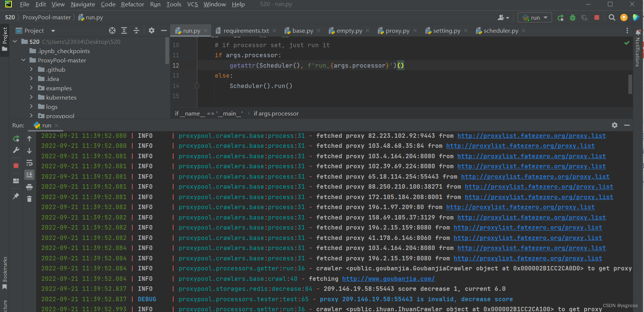Click the Project tree scrollbar
This screenshot has width=644, height=312.
tap(167, 50)
